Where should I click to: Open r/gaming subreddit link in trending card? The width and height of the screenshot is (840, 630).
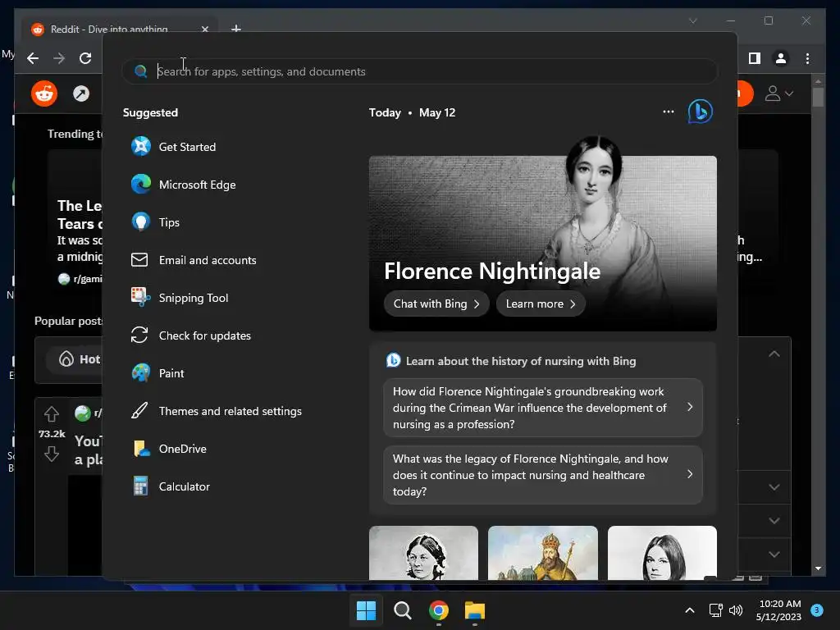pyautogui.click(x=80, y=279)
